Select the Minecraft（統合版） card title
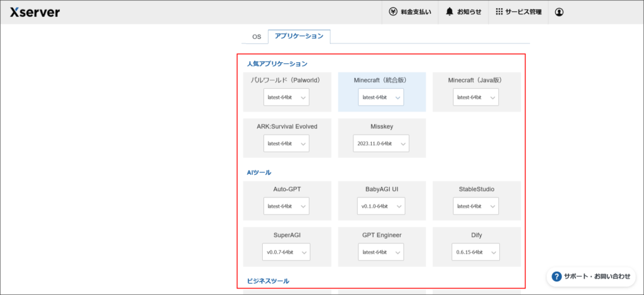Viewport: 644px width, 295px height. [380, 80]
